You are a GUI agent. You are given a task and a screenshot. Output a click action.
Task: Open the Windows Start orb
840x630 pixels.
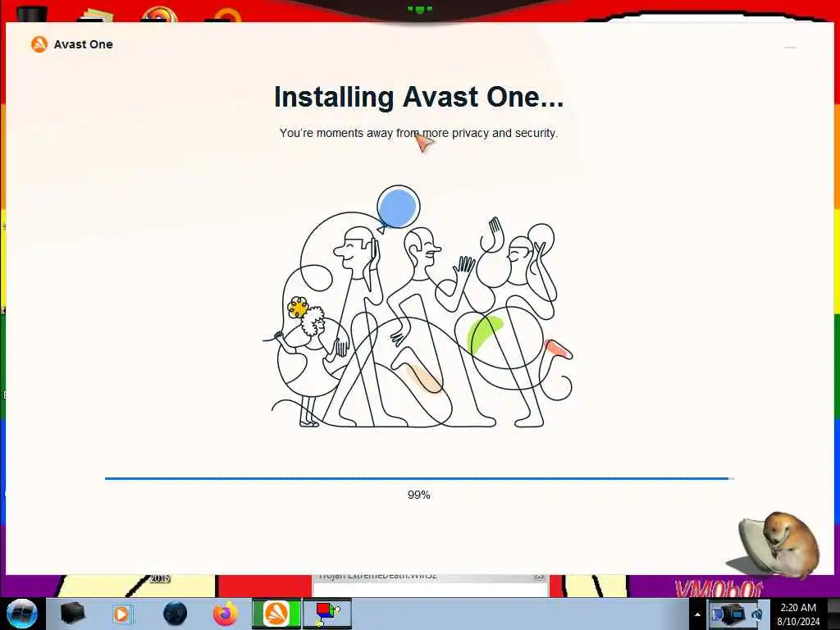[x=21, y=614]
